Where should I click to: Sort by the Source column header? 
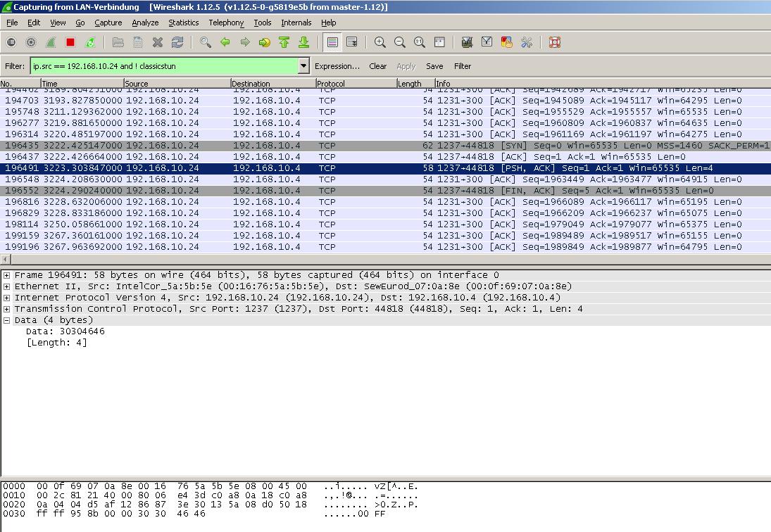[177, 84]
